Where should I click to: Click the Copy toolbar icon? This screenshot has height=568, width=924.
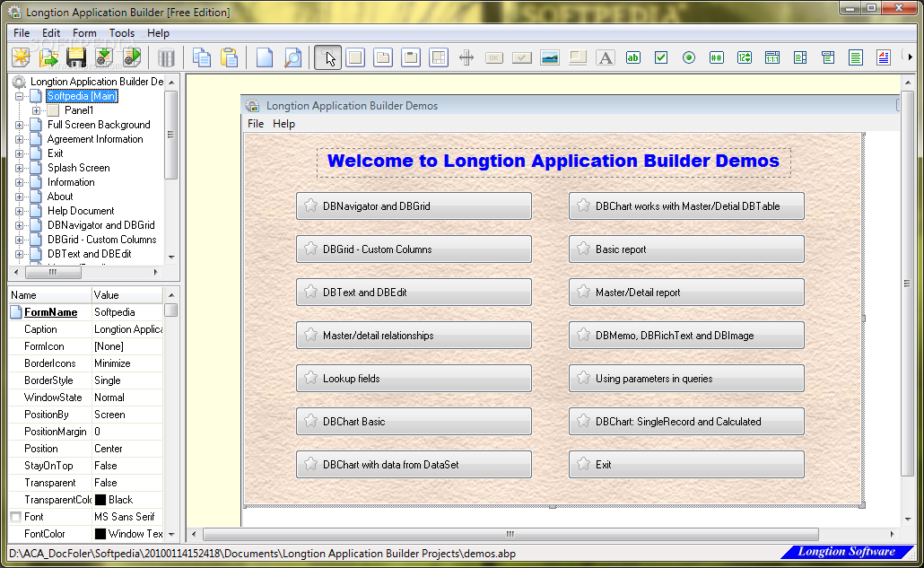click(202, 57)
